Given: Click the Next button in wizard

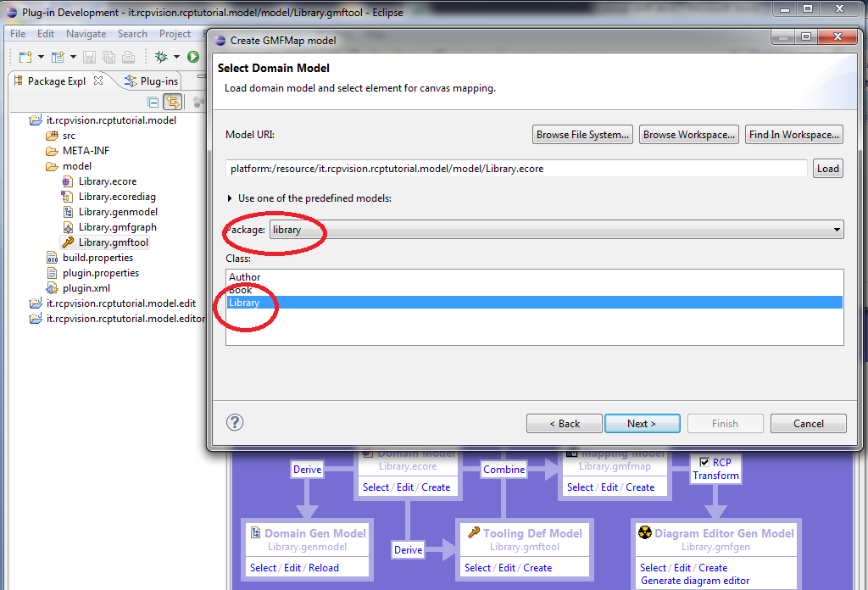Looking at the screenshot, I should tap(643, 423).
